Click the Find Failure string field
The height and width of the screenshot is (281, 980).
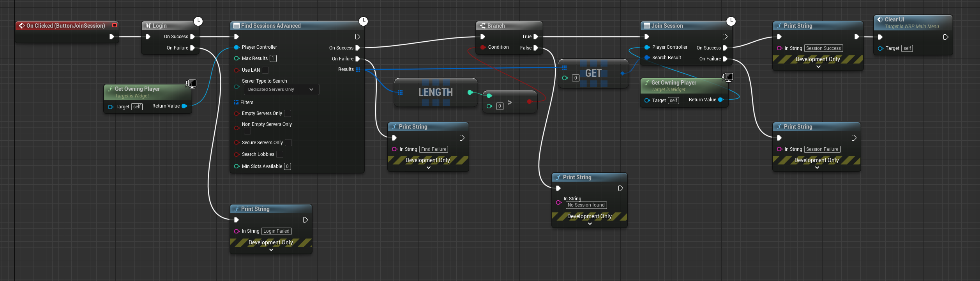point(434,149)
